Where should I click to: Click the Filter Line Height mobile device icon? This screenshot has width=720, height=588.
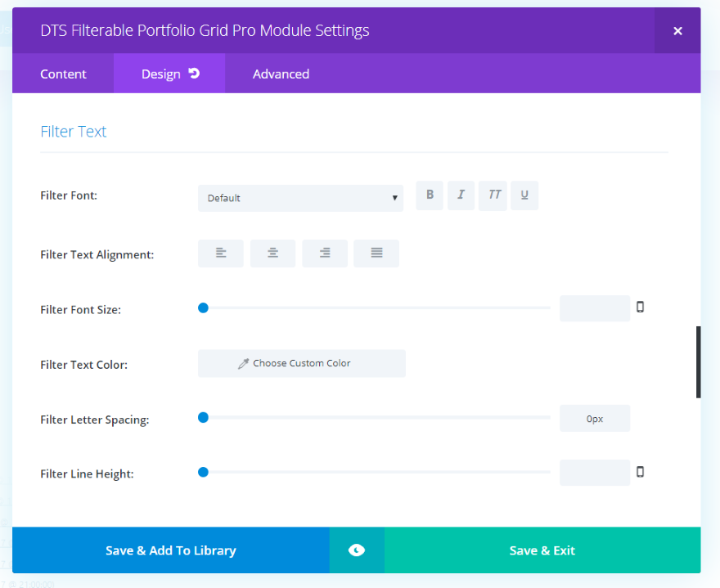click(641, 472)
